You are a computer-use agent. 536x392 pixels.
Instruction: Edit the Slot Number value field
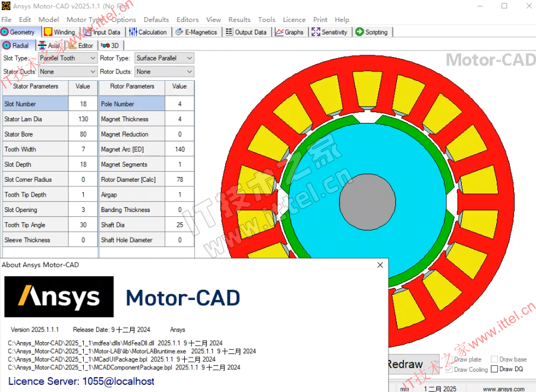pos(83,104)
